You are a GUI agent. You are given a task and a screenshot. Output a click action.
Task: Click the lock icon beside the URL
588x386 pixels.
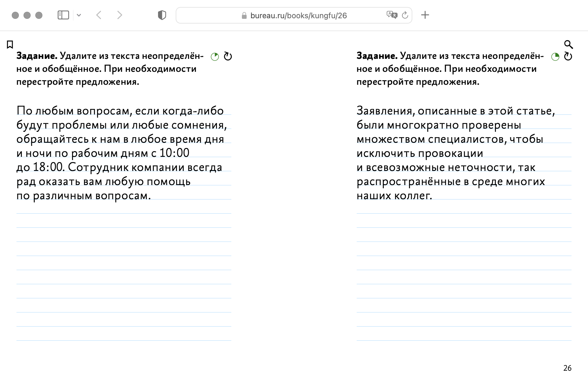pyautogui.click(x=244, y=16)
